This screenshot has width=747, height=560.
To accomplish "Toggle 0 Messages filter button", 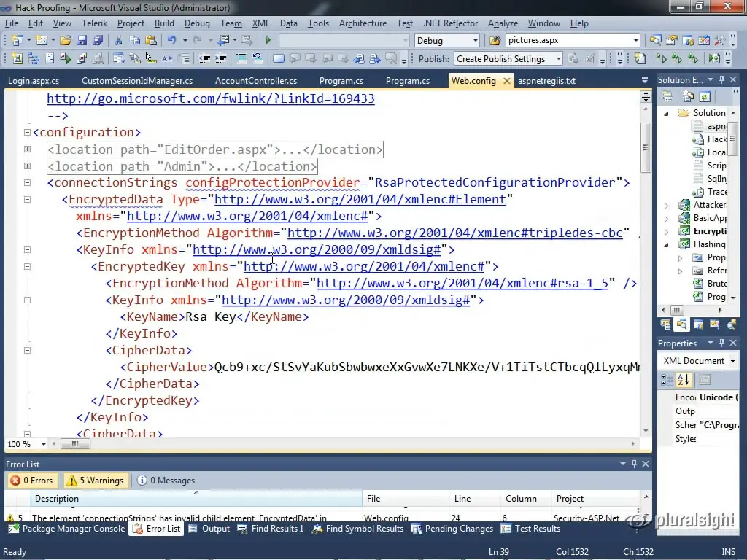I will click(x=166, y=481).
